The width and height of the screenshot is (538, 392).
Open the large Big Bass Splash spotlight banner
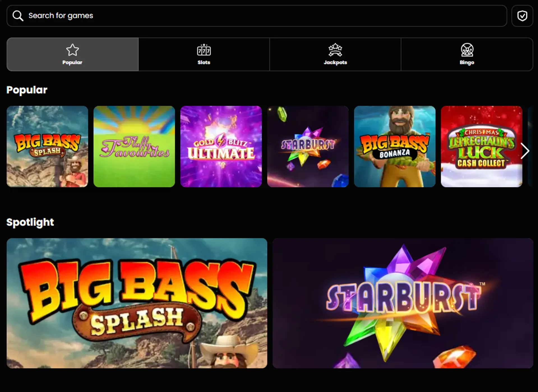click(137, 303)
